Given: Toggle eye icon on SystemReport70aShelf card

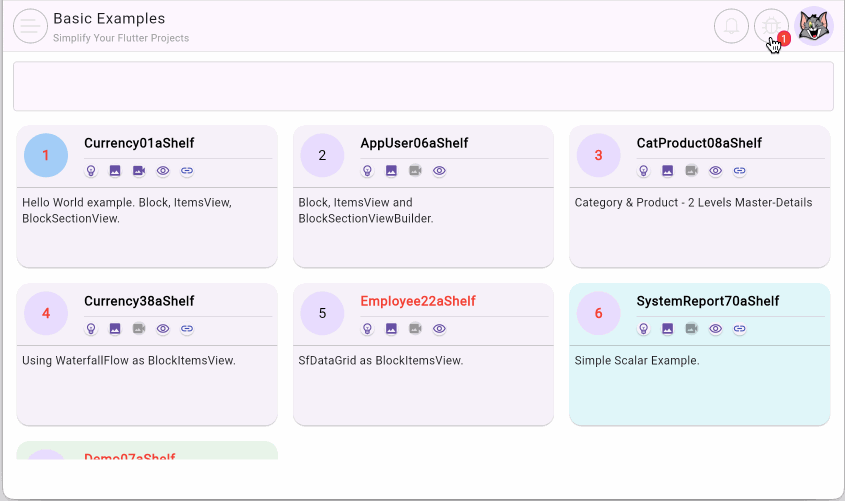Looking at the screenshot, I should (x=715, y=329).
